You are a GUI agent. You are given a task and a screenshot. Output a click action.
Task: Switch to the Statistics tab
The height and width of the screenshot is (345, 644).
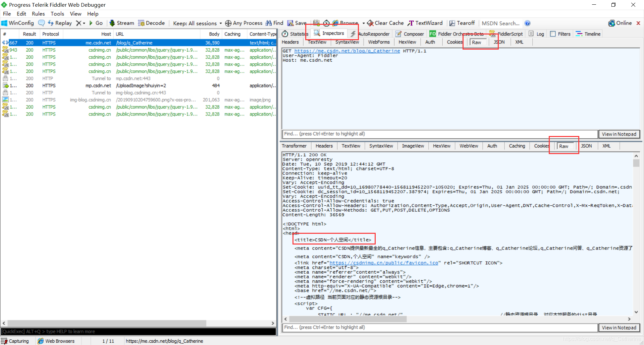294,34
